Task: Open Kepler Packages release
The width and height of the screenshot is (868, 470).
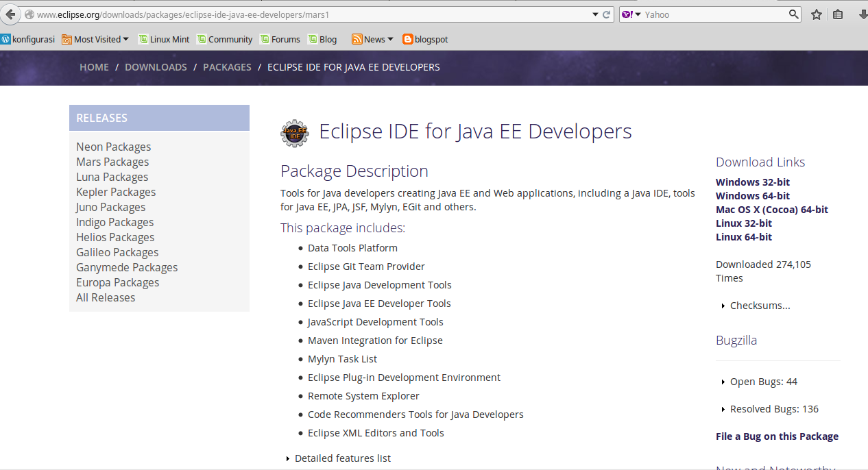Action: coord(116,192)
